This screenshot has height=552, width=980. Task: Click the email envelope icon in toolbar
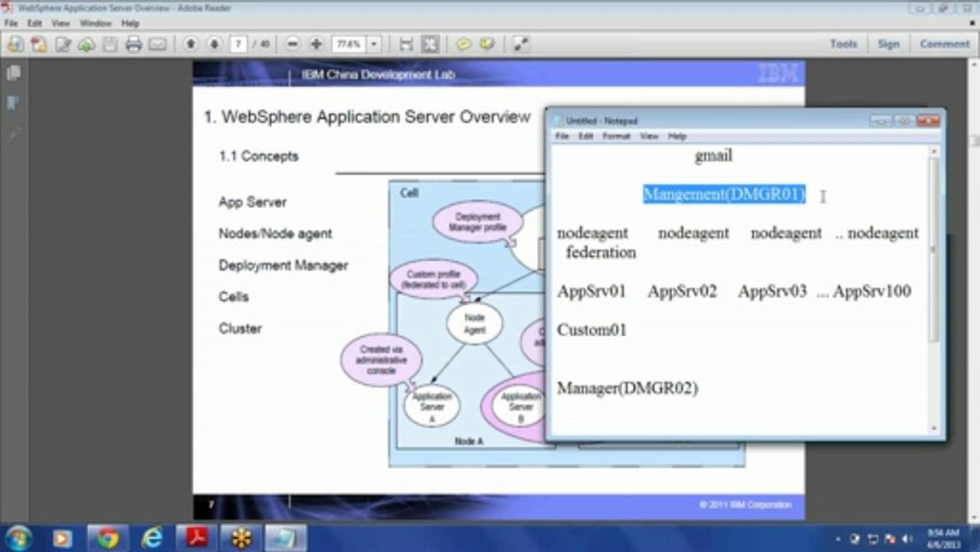158,44
